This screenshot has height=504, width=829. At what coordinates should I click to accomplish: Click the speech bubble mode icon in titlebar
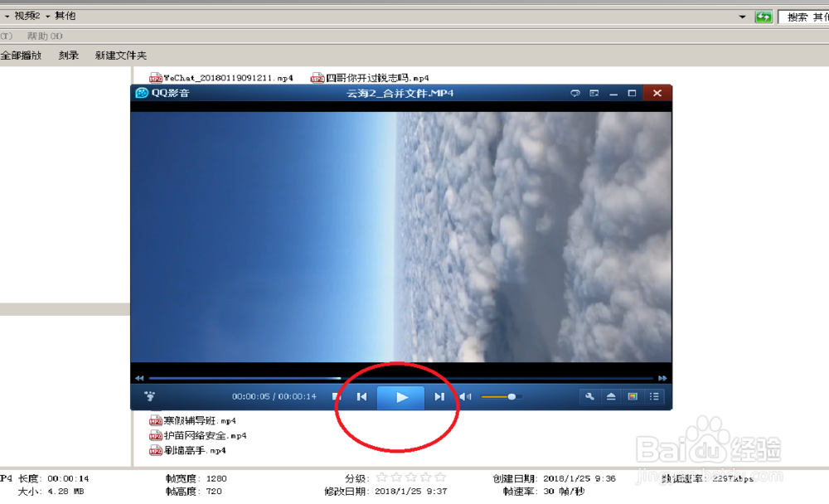click(575, 93)
